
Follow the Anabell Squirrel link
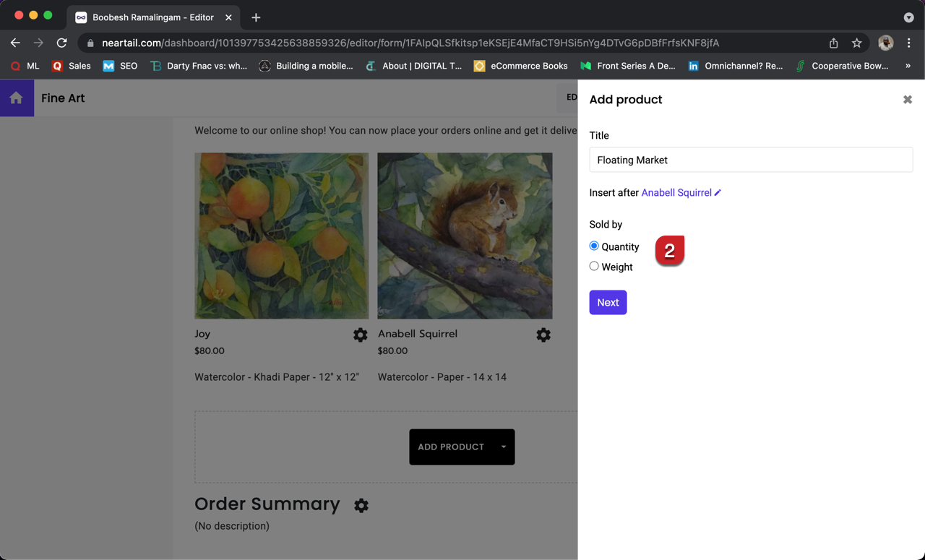[x=676, y=193]
